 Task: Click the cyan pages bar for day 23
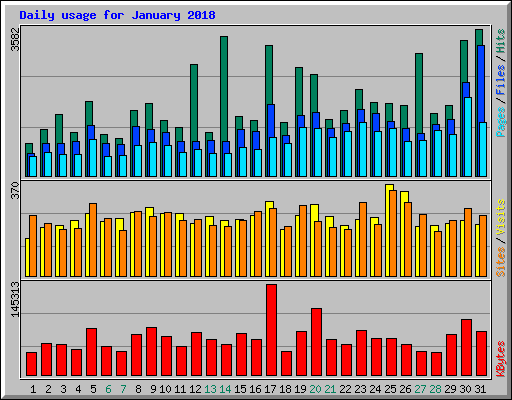point(363,149)
